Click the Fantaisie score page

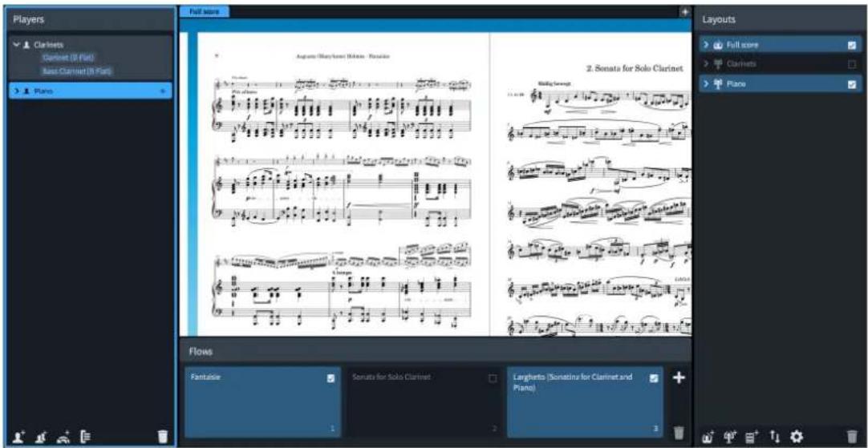(343, 184)
